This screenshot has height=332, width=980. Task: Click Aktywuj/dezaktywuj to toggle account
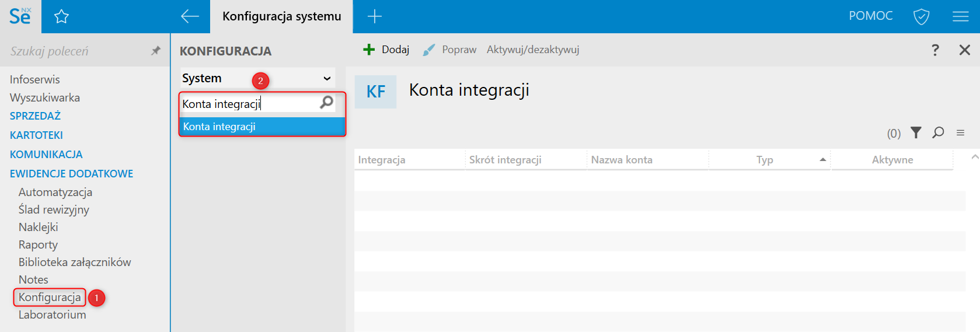[532, 50]
